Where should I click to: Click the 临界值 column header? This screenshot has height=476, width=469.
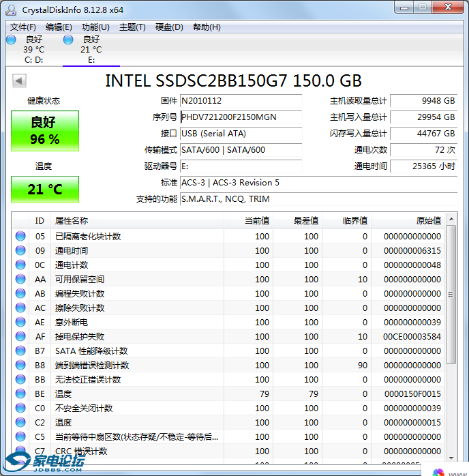pyautogui.click(x=347, y=221)
